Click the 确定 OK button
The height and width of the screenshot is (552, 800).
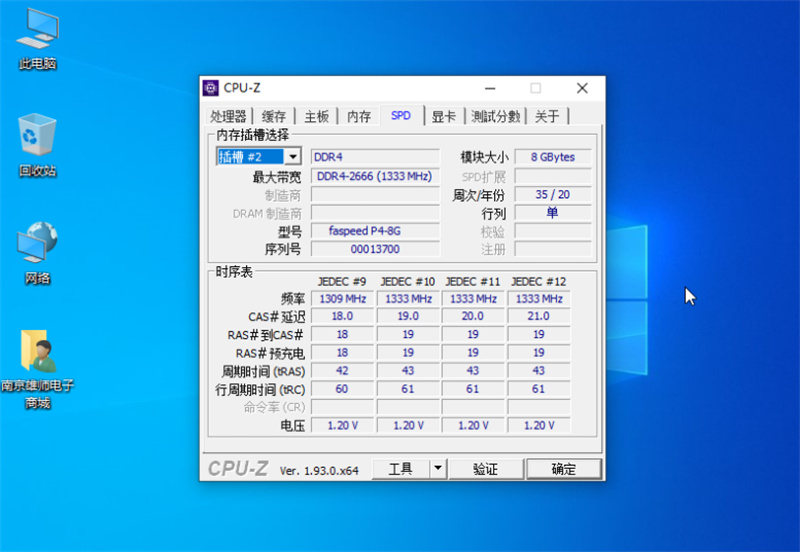click(564, 468)
